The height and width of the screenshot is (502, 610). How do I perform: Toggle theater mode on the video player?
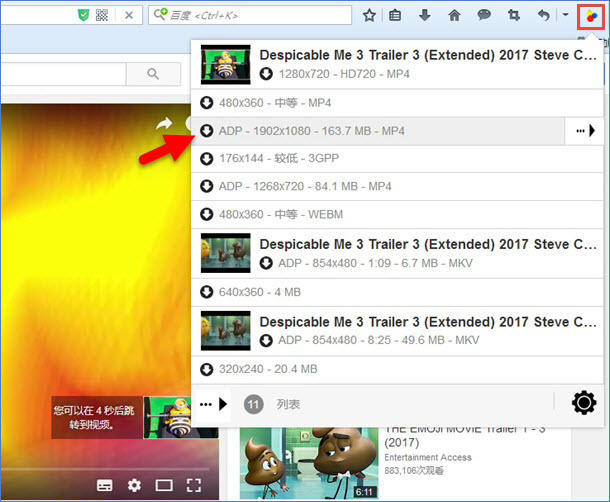pos(164,486)
